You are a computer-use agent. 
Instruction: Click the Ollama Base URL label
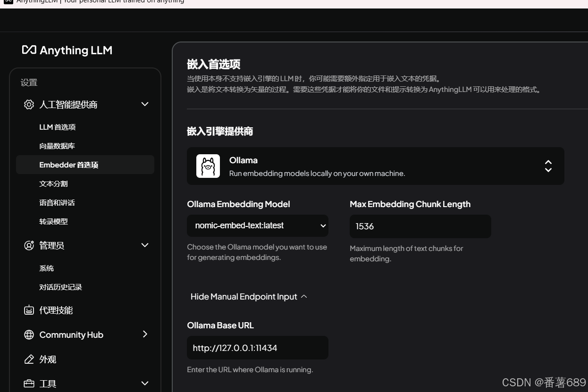tap(220, 325)
